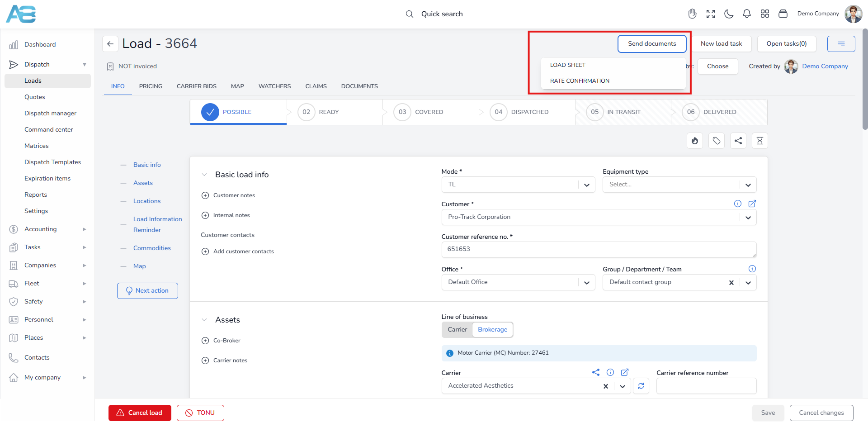Add Co-Broker plus icon

click(x=205, y=341)
